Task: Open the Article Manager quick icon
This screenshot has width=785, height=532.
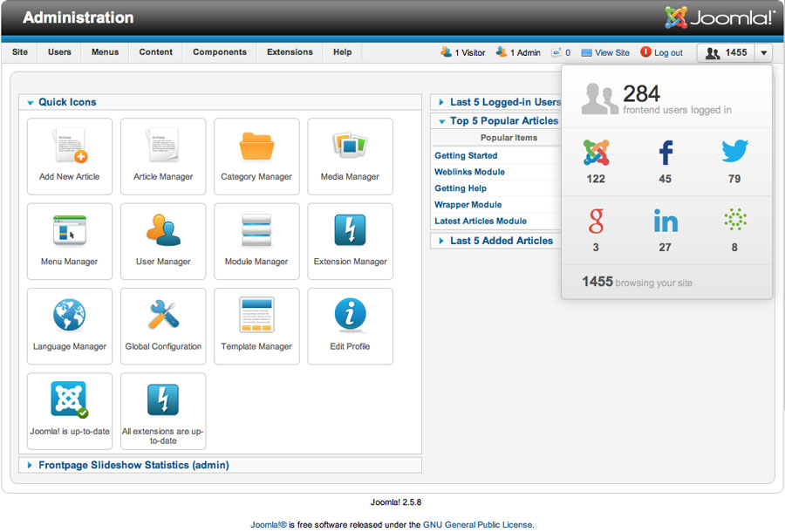Action: [x=163, y=156]
